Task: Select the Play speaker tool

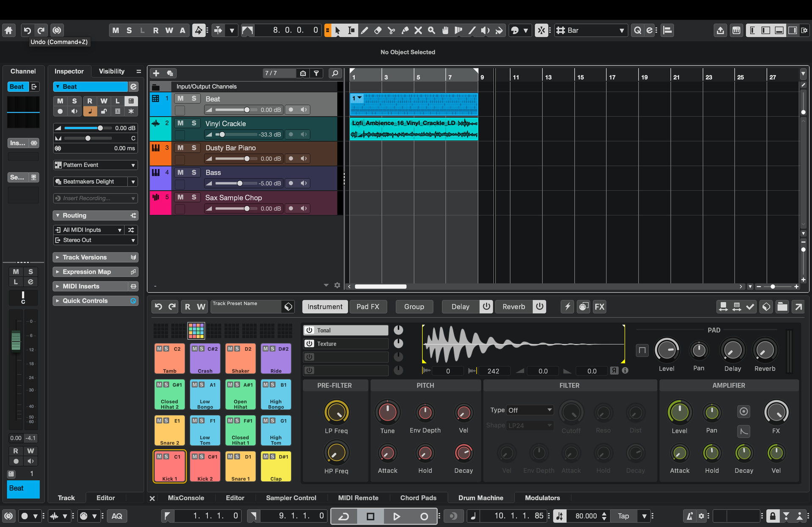Action: [x=486, y=30]
